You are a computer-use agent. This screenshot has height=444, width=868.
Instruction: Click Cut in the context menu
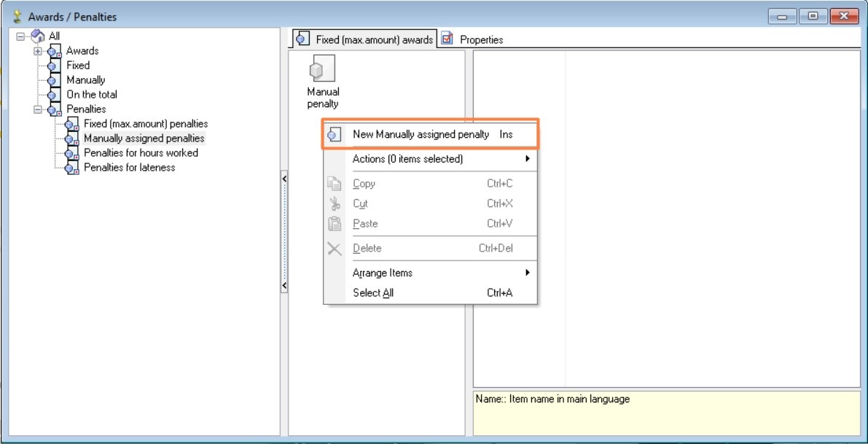[430, 203]
